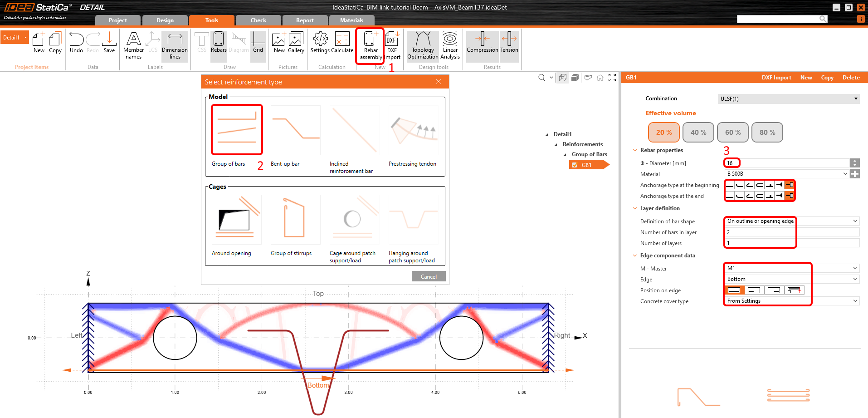
Task: Select the 40 % effective volume button
Action: pyautogui.click(x=698, y=133)
